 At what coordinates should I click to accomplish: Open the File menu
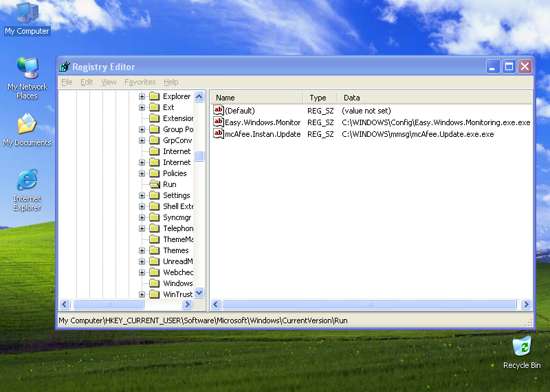(x=67, y=82)
